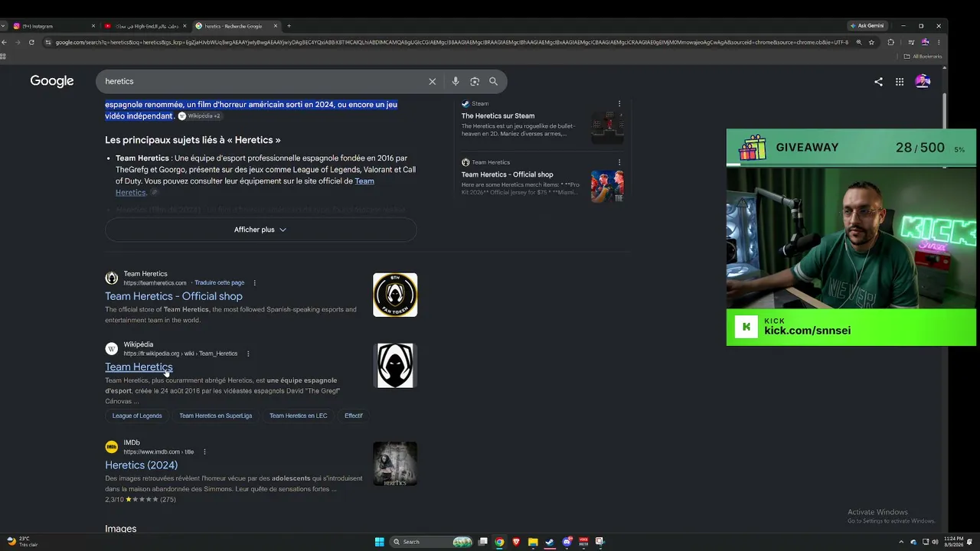Open the Heretics movie poster thumbnail
Screen dimensions: 980x551
[x=395, y=464]
